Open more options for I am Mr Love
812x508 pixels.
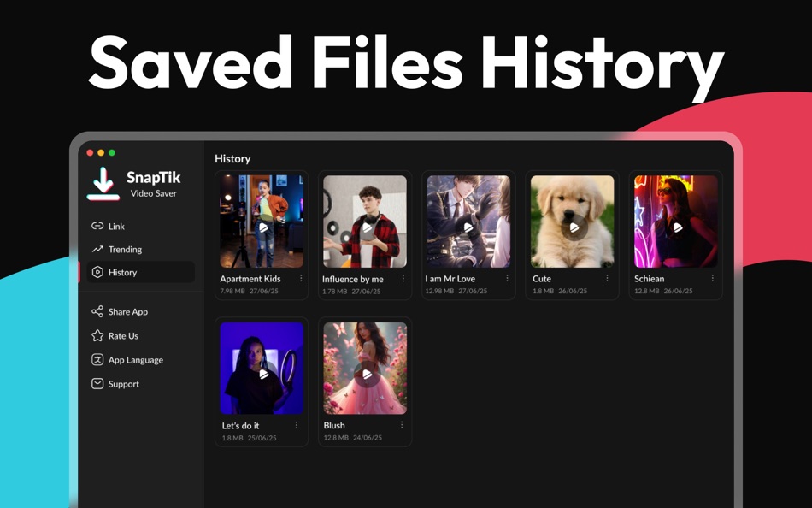[507, 278]
